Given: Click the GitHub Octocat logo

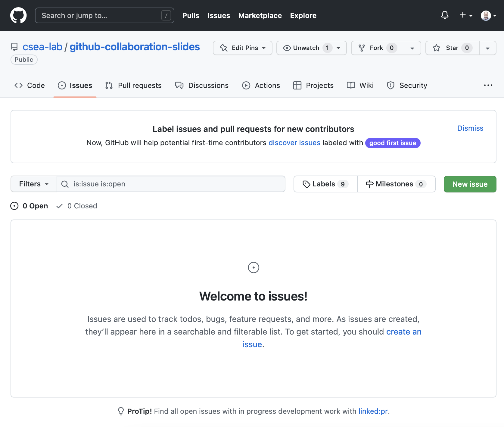Looking at the screenshot, I should [18, 15].
